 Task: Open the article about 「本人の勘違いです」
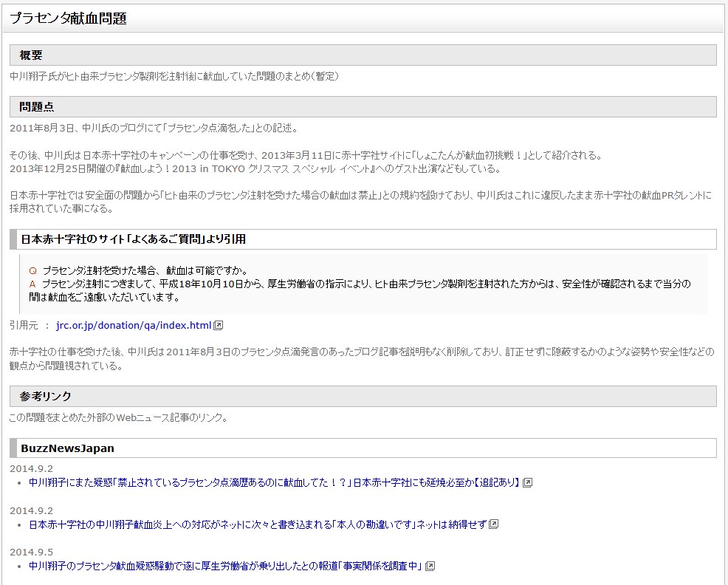click(258, 524)
